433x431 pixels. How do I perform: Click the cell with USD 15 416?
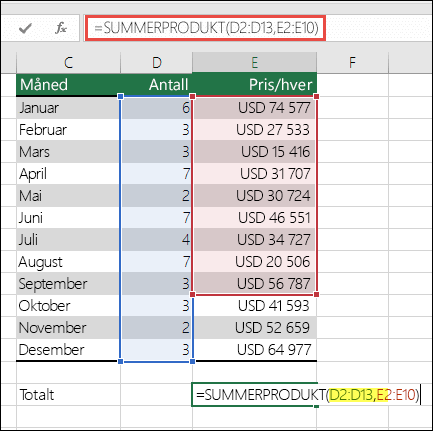[x=255, y=152]
